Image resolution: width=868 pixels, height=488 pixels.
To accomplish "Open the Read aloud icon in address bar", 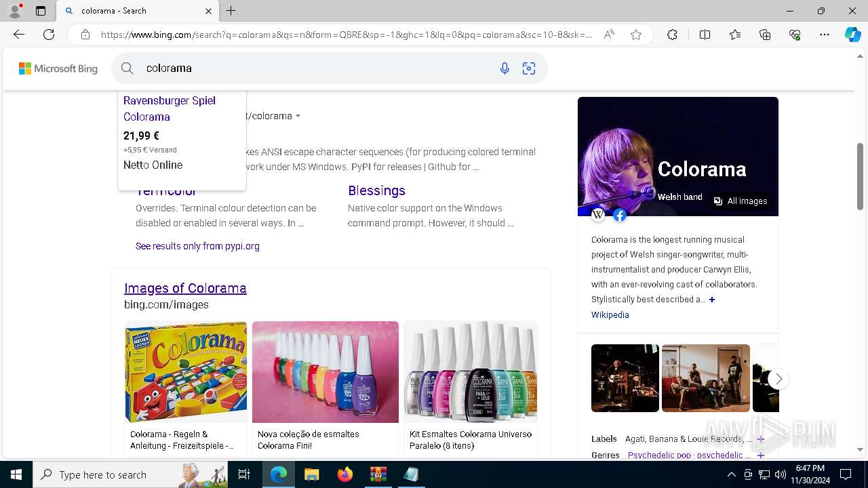I will [x=609, y=35].
